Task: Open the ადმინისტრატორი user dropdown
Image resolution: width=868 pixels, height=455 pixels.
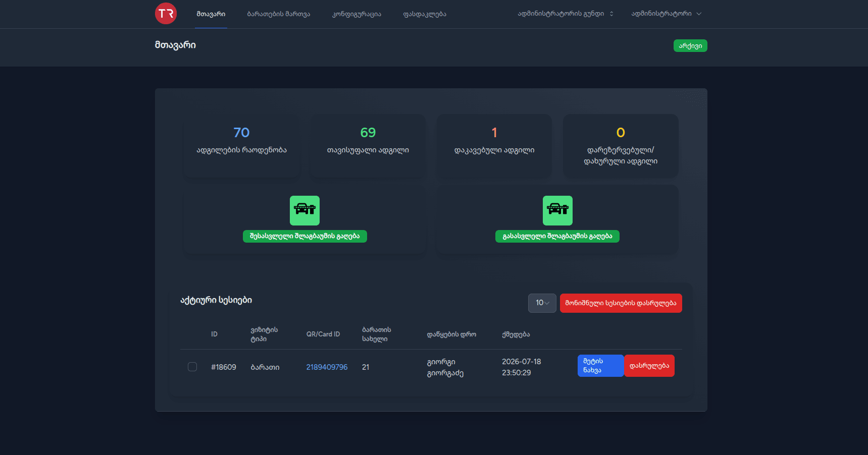Action: coord(667,14)
